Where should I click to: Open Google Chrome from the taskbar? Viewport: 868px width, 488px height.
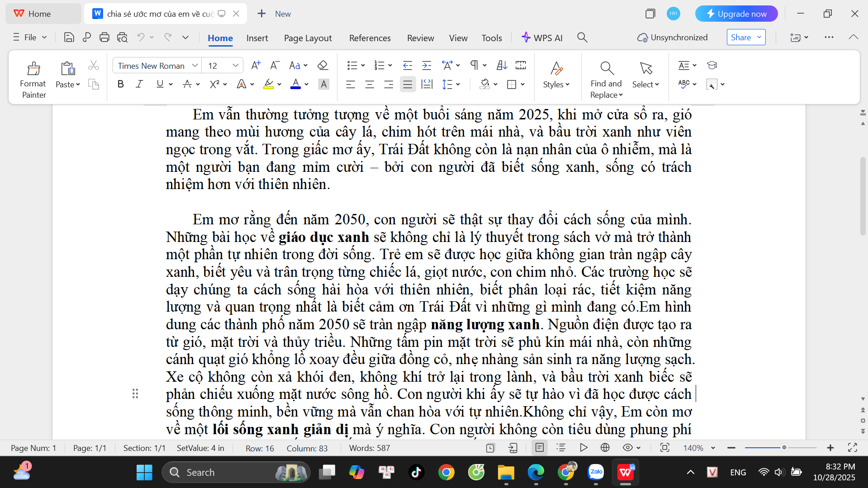coord(446,473)
